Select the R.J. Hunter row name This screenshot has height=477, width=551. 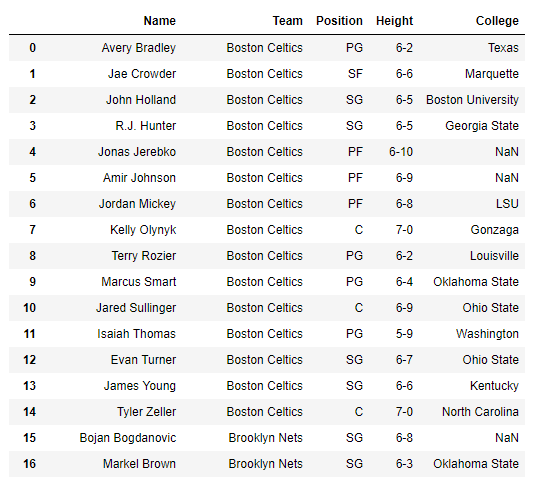145,126
